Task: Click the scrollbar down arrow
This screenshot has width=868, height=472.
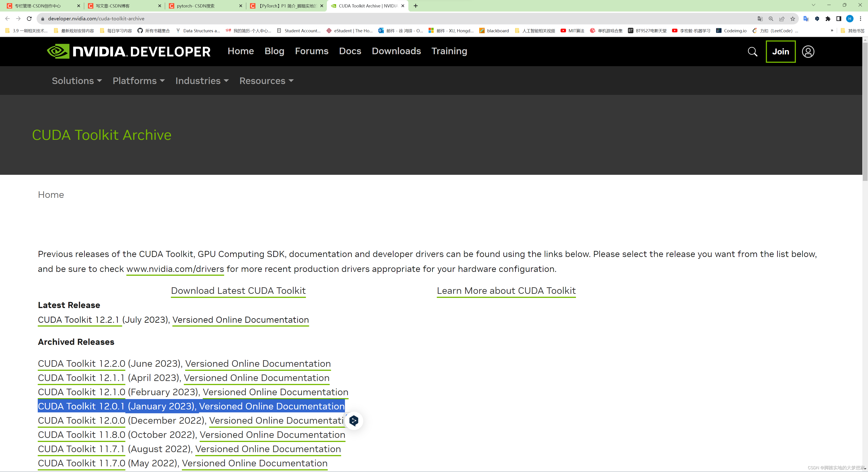Action: coord(865,469)
